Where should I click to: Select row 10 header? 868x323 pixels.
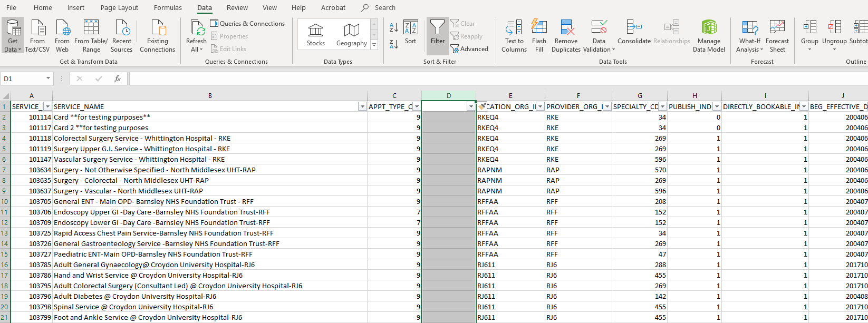(5, 201)
